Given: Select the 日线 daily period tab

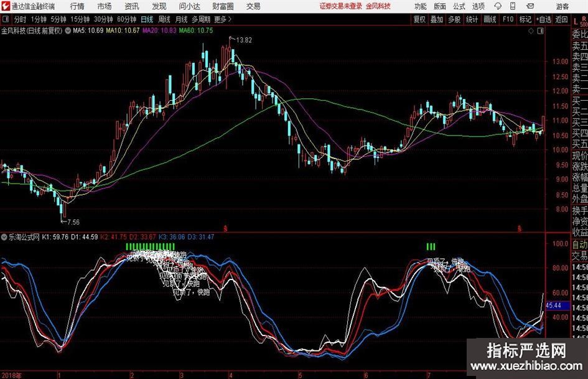Looking at the screenshot, I should (147, 19).
